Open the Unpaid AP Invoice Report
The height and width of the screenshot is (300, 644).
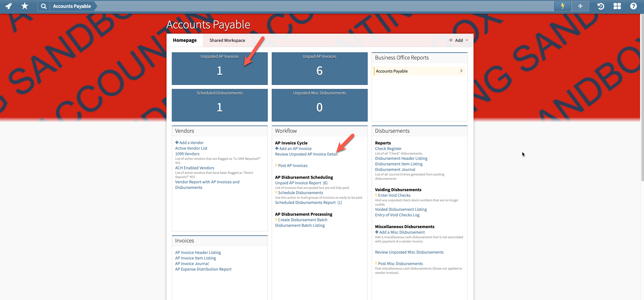tap(298, 183)
